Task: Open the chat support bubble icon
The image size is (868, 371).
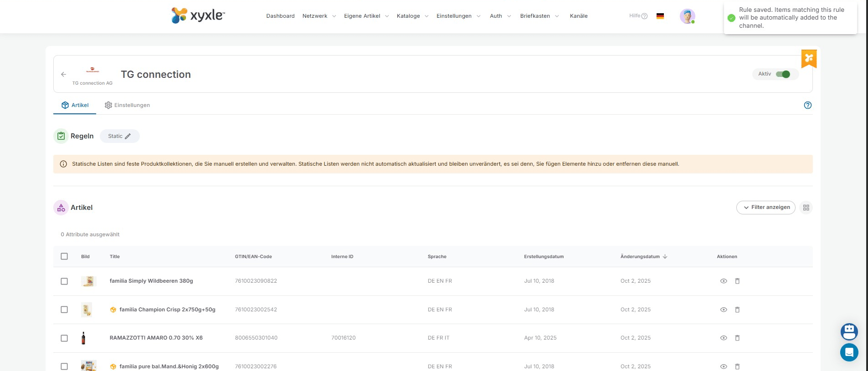Action: [x=849, y=352]
